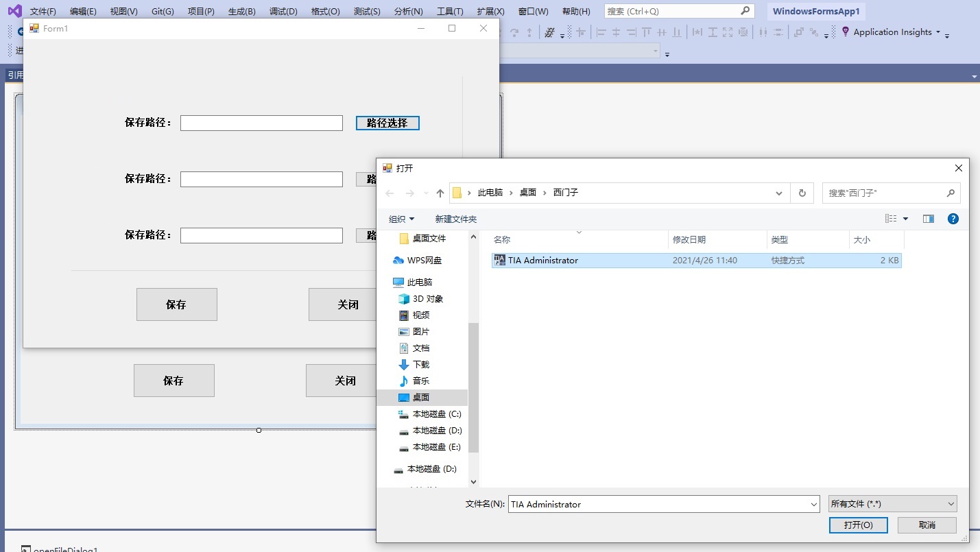Select the Application Insights toolbar icon

point(845,32)
